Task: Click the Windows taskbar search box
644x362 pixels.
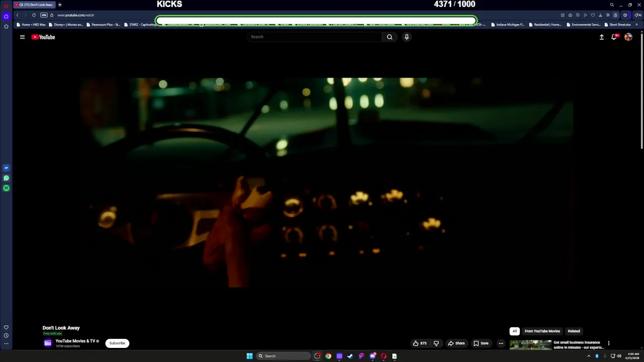Action: click(283, 356)
